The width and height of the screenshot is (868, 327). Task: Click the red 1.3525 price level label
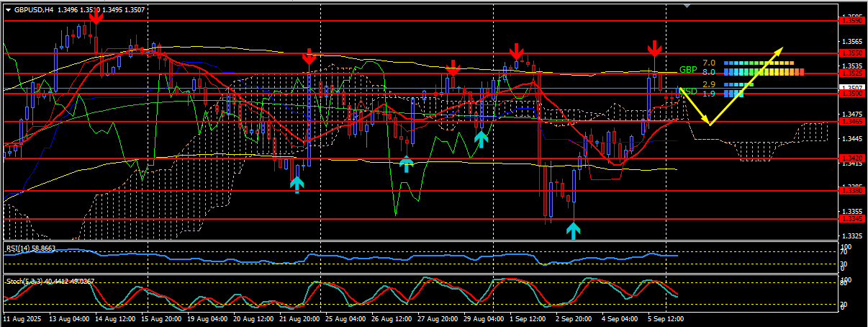pos(852,73)
